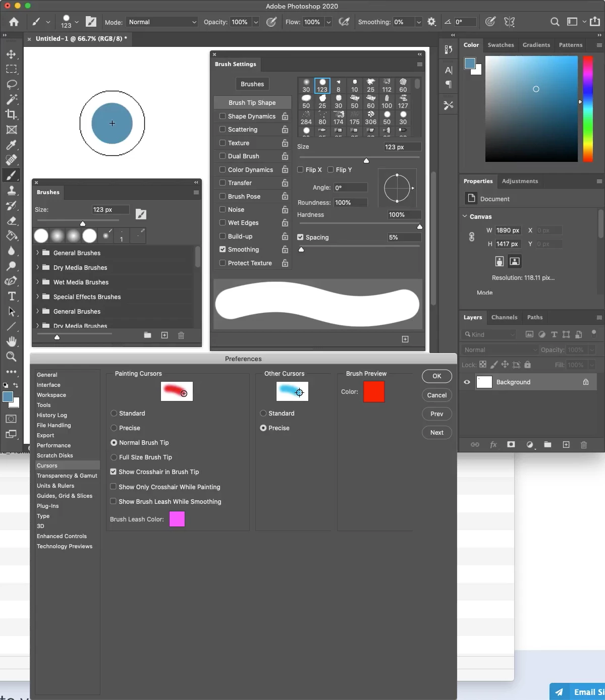The width and height of the screenshot is (605, 700).
Task: Cancel the Preferences dialog
Action: click(437, 395)
